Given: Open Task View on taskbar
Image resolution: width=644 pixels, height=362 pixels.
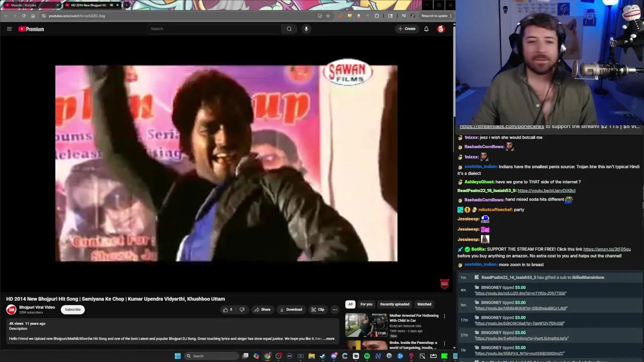Looking at the screenshot, I should point(245,356).
